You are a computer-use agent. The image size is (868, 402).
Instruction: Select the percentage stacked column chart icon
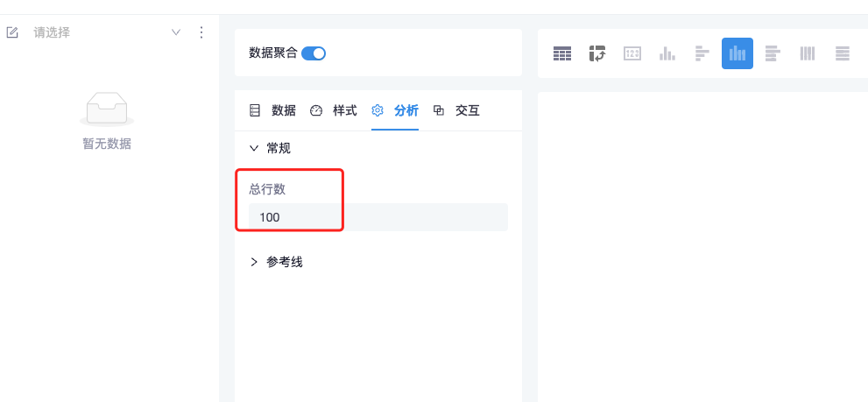[x=808, y=53]
